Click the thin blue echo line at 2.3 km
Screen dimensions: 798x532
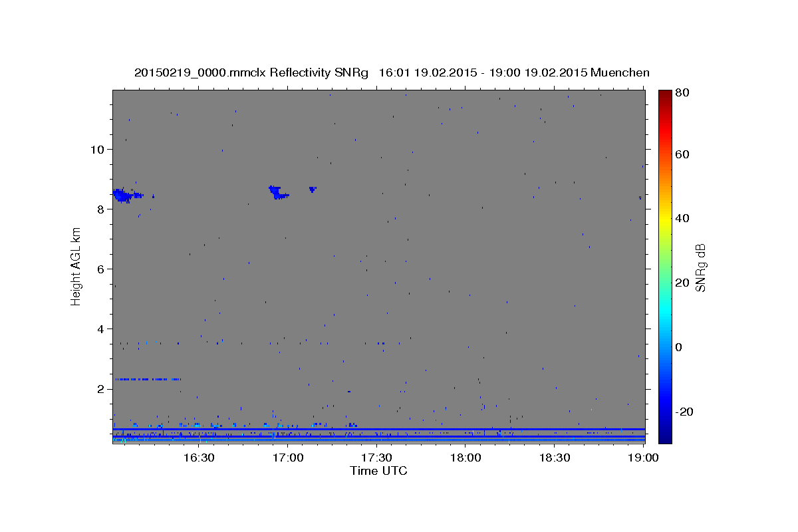(147, 379)
